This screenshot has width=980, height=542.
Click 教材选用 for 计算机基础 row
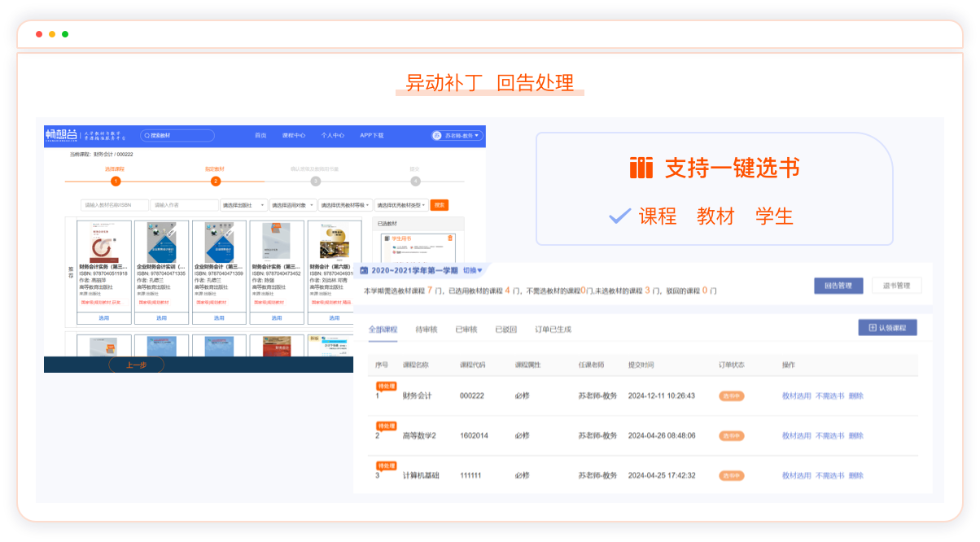pyautogui.click(x=797, y=475)
